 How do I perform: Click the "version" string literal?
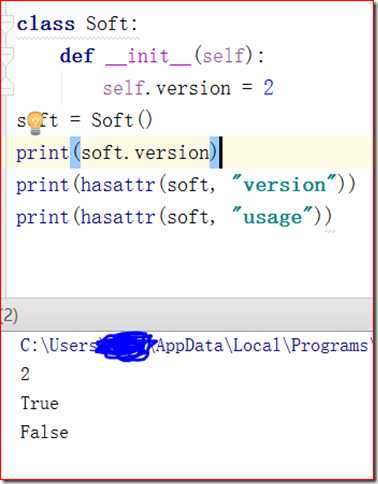click(x=284, y=185)
